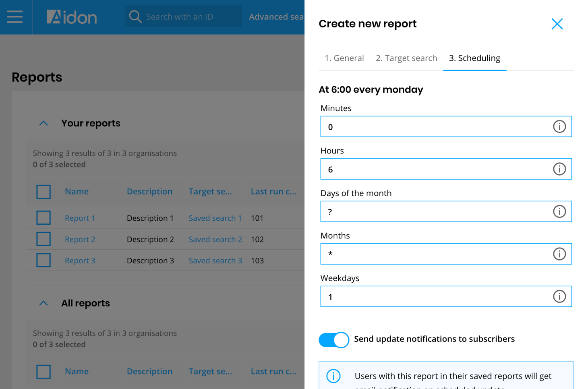588x389 pixels.
Task: Collapse the Your reports section
Action: click(x=43, y=124)
